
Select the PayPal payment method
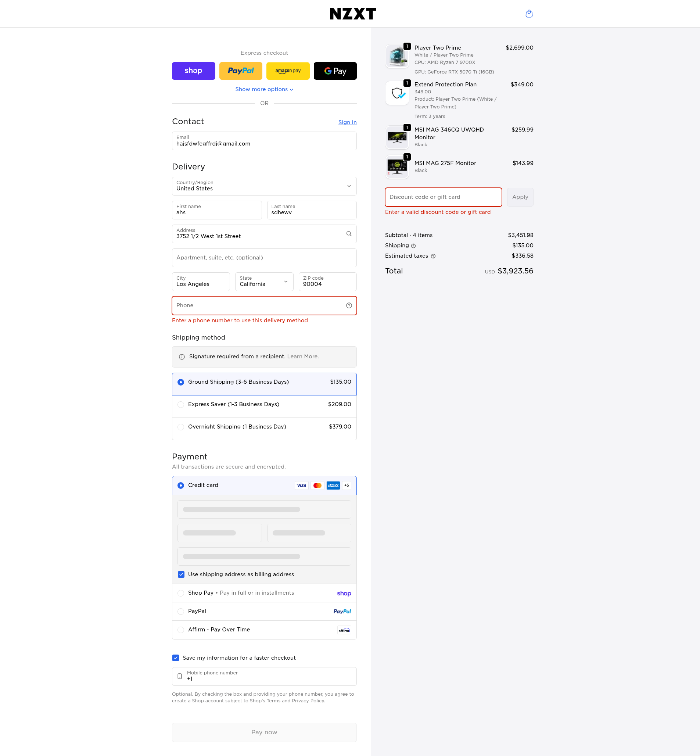(x=181, y=611)
